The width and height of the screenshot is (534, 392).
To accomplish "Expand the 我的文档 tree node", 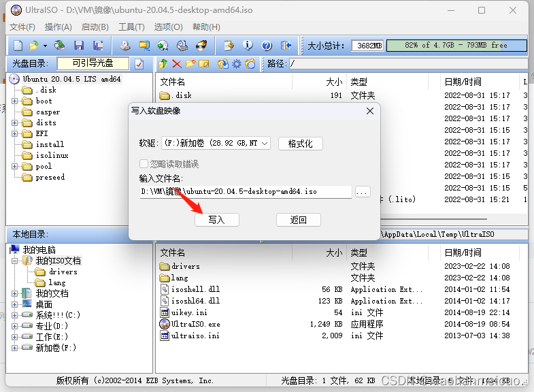I will 14,293.
